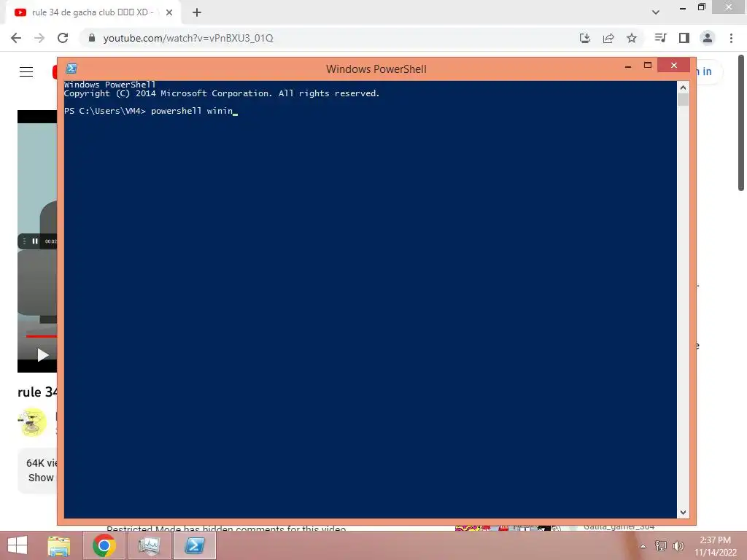This screenshot has width=747, height=560.
Task: Install app icon in address bar
Action: (x=584, y=38)
